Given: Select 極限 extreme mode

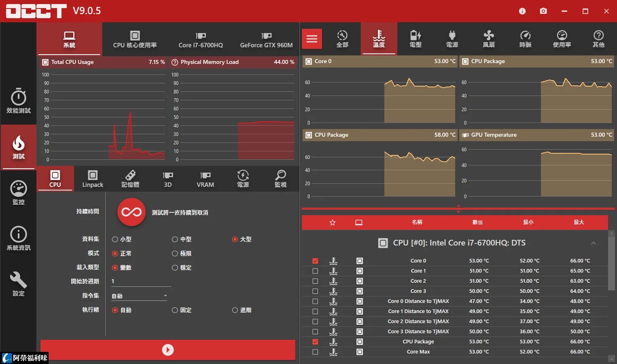Looking at the screenshot, I should click(x=182, y=254).
